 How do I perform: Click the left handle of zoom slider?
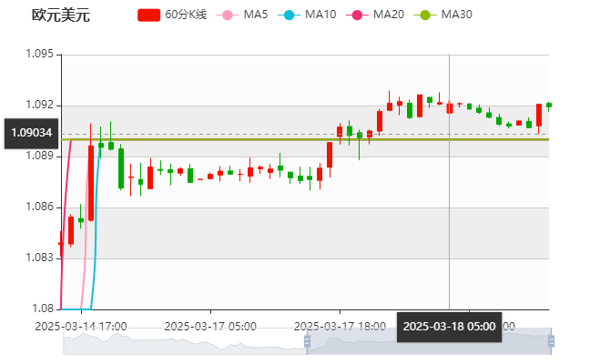click(x=305, y=341)
